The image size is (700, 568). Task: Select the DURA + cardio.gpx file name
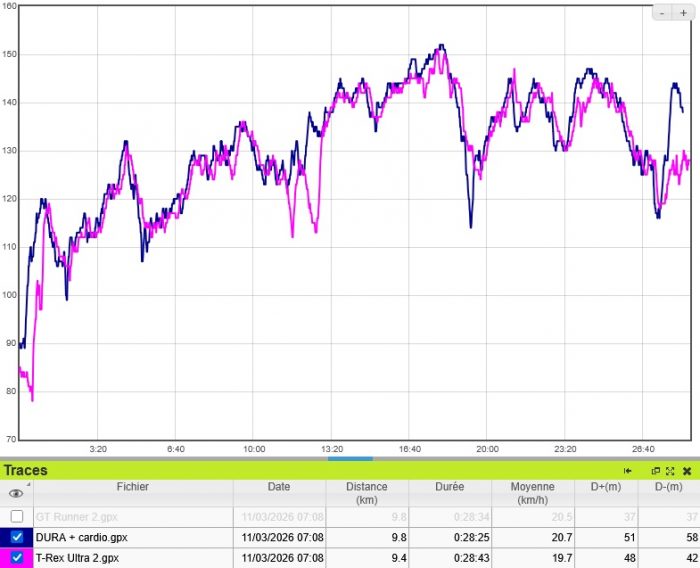(x=82, y=538)
